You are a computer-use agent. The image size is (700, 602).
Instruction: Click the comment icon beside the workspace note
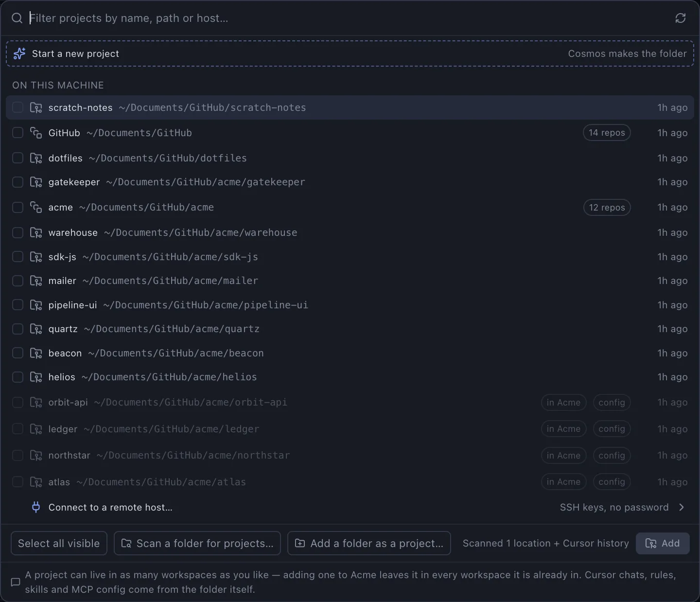(x=16, y=582)
